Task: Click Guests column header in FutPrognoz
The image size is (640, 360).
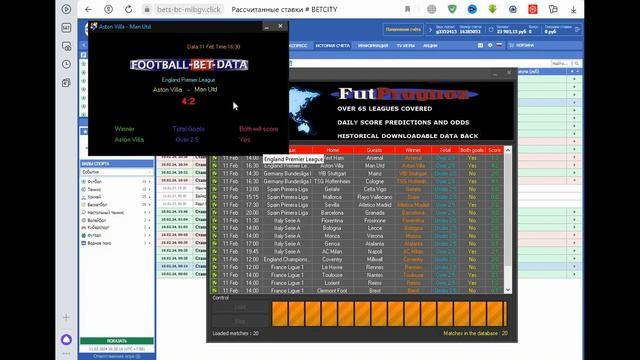Action: (374, 150)
